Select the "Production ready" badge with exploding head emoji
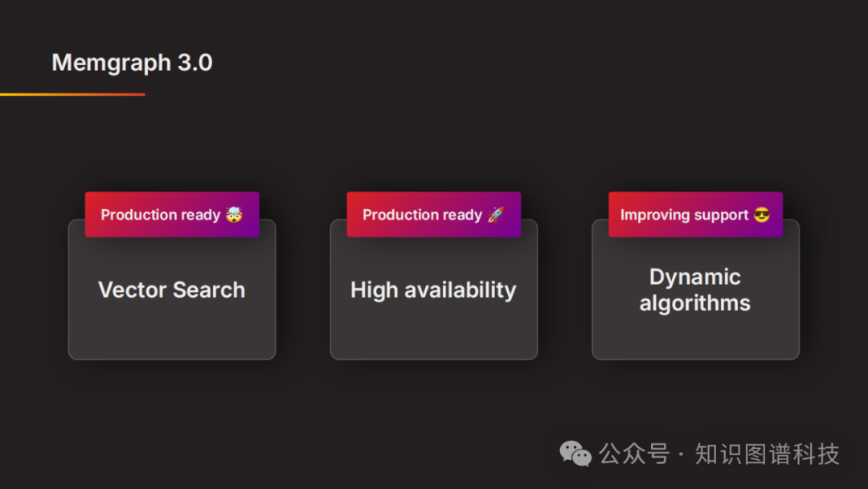The height and width of the screenshot is (489, 868). 172,214
